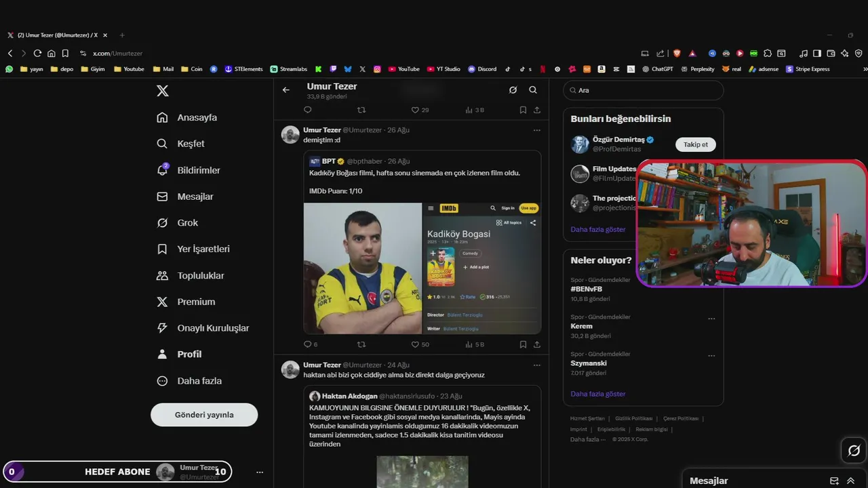Open Premium in the sidebar
The width and height of the screenshot is (868, 488).
click(186, 302)
